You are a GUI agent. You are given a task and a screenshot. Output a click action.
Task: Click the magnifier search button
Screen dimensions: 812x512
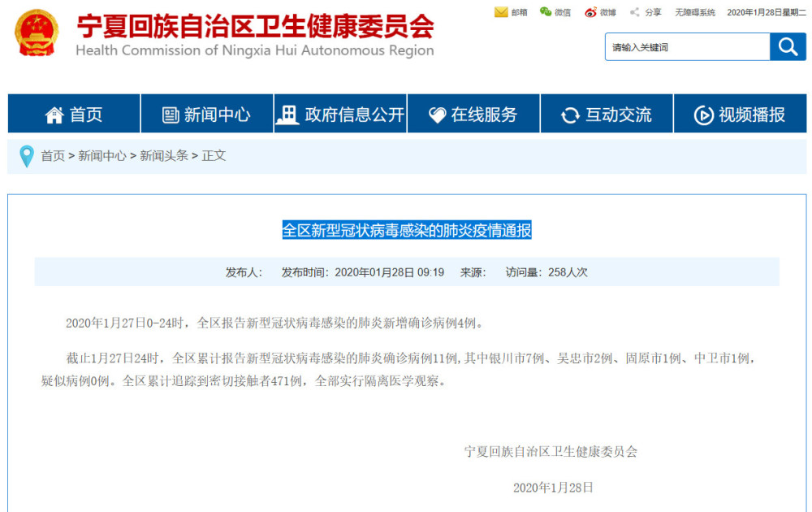(x=788, y=46)
